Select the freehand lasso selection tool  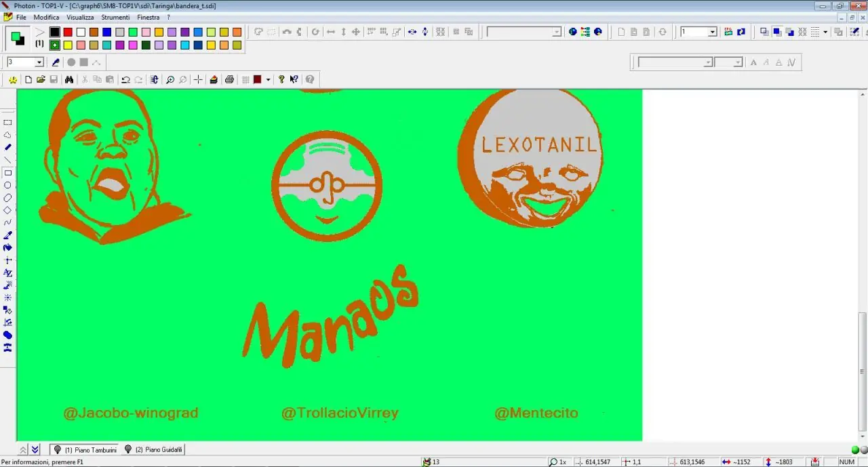click(8, 135)
